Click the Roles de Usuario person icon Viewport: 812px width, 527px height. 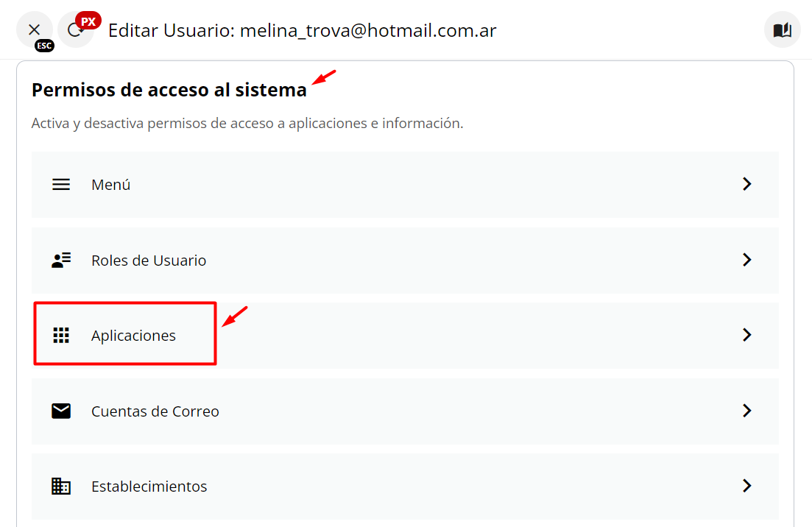[61, 260]
